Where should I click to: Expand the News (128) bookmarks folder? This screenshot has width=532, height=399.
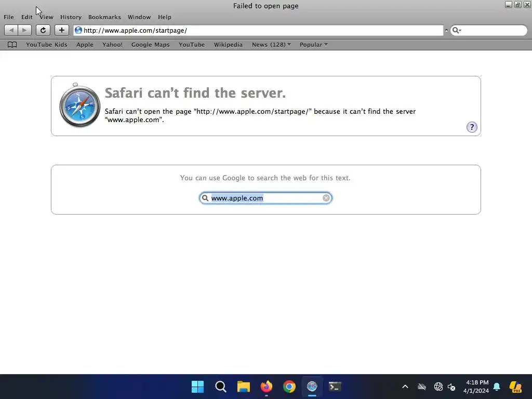click(x=271, y=45)
